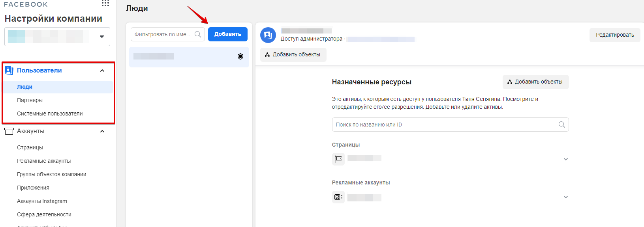
Task: Click the Аккаунты archive icon in sidebar
Action: 9,131
